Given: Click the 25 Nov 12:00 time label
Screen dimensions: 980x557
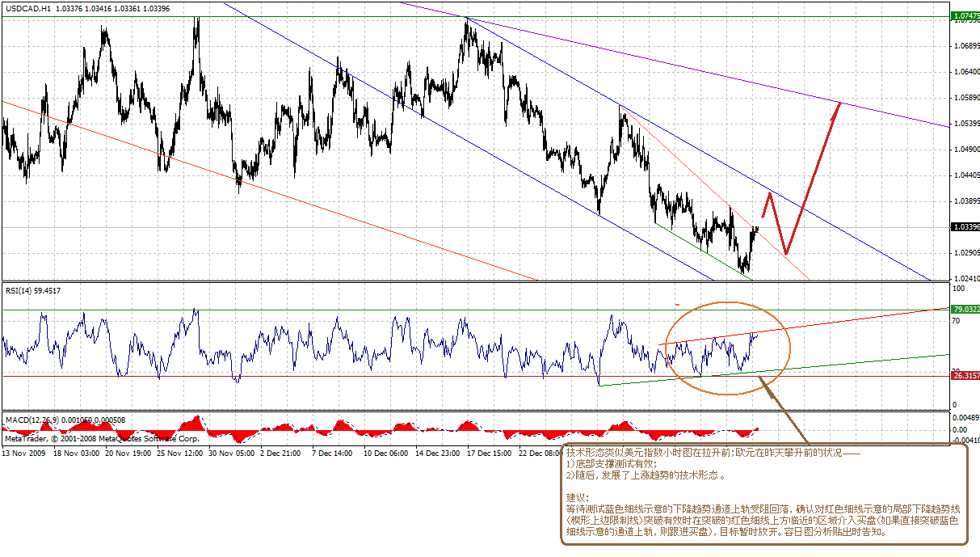Looking at the screenshot, I should pyautogui.click(x=181, y=454).
